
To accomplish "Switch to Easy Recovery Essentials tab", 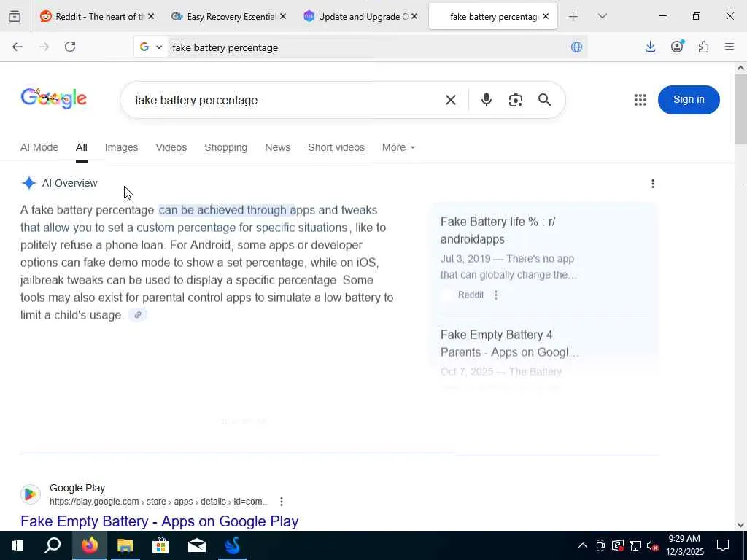I will pyautogui.click(x=223, y=17).
